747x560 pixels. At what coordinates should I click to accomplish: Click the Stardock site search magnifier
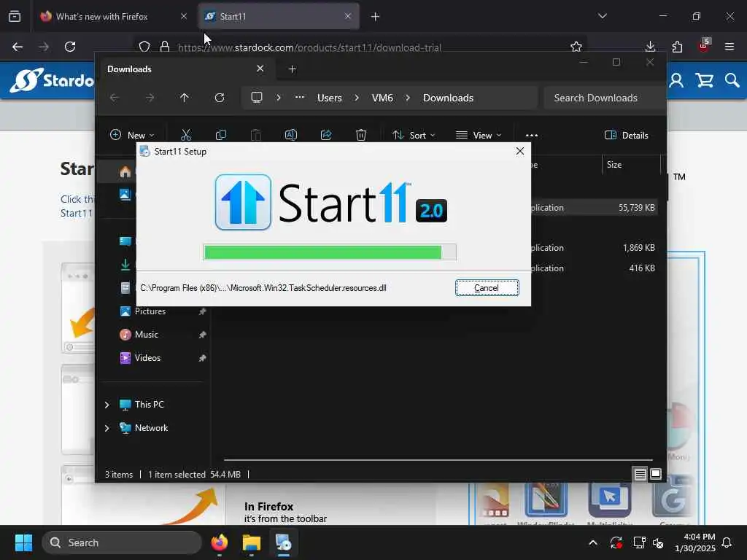pyautogui.click(x=732, y=80)
